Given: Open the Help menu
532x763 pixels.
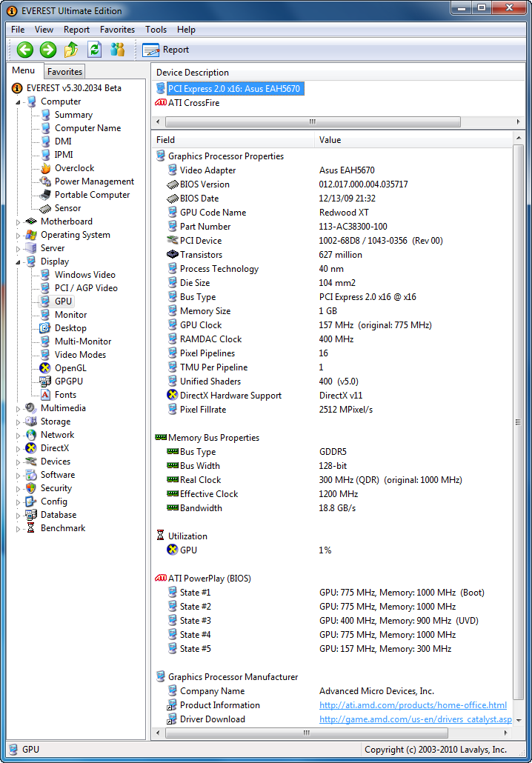Looking at the screenshot, I should (186, 30).
